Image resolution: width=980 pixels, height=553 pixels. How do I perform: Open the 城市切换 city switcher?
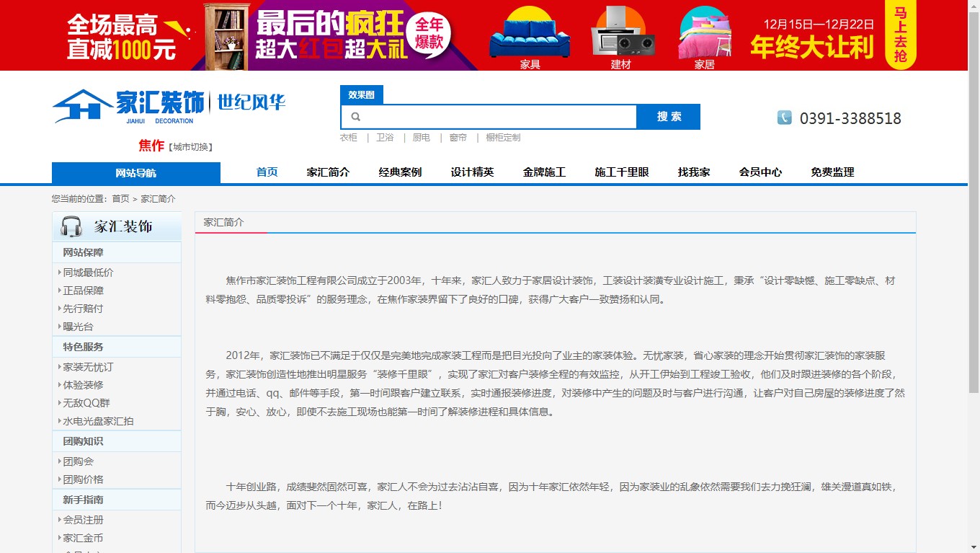click(x=190, y=147)
